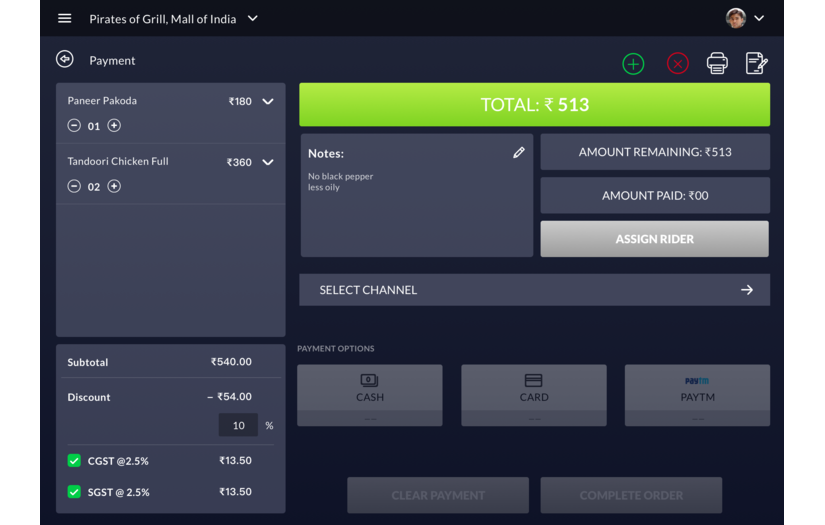Image resolution: width=825 pixels, height=525 pixels.
Task: Expand the restaurant location dropdown
Action: coord(253,18)
